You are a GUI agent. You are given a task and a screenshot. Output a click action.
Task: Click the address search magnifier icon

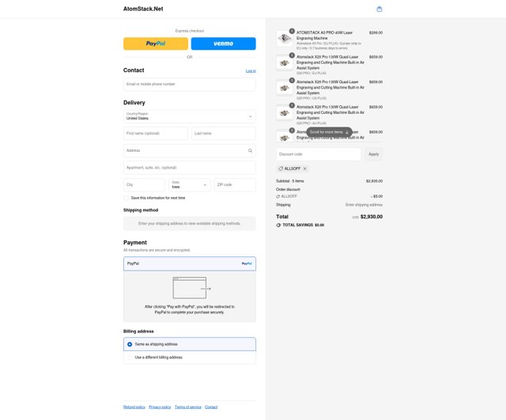pos(250,150)
